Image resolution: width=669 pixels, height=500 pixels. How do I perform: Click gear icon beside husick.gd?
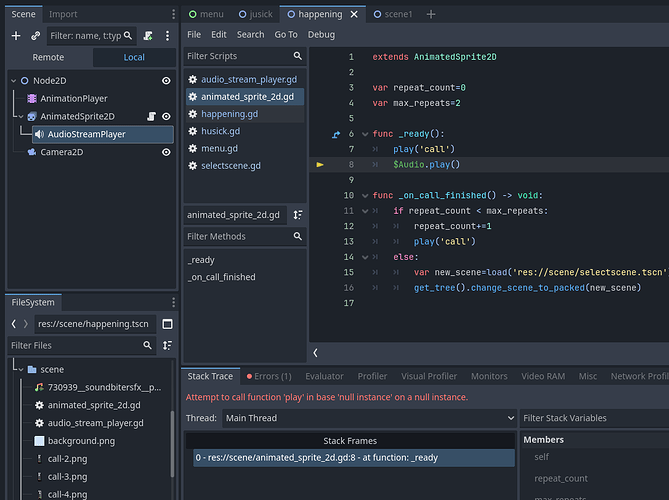tap(193, 131)
